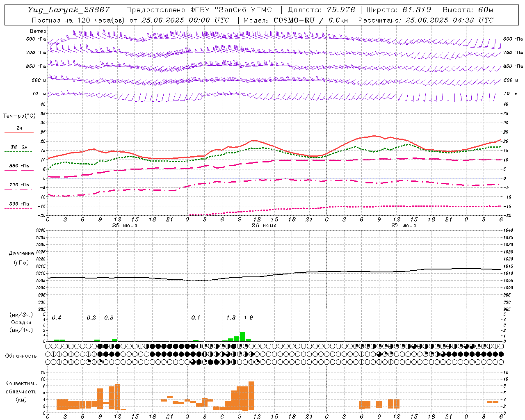Click the 0.4 precipitation amount value

tap(57, 318)
